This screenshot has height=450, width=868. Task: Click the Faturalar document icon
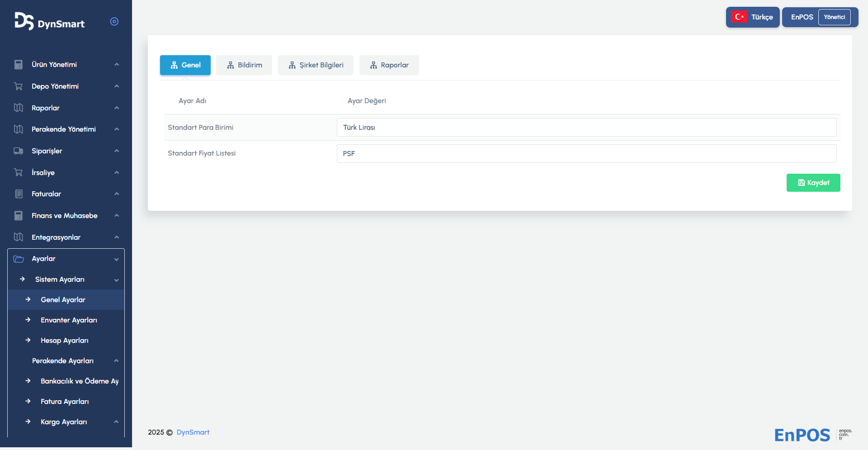tap(19, 194)
